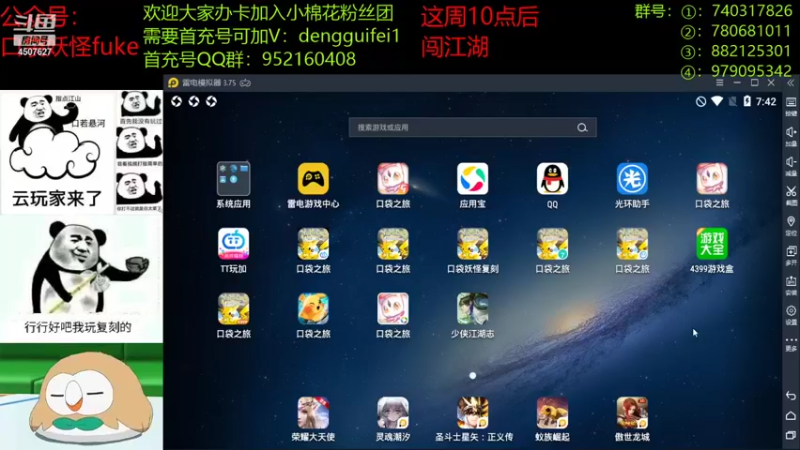This screenshot has height=450, width=800.
Task: Click the 雷电模拟器 3.75 title text
Action: [209, 83]
